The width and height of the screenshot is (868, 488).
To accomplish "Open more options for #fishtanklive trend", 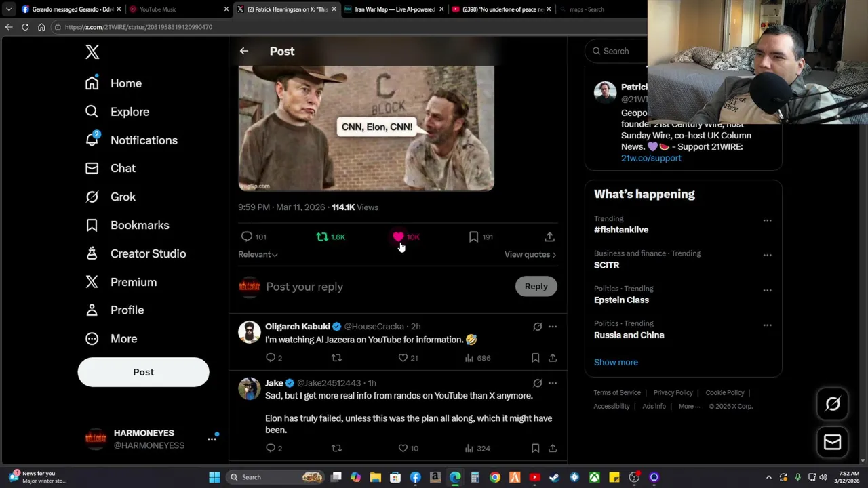I will coord(767,220).
